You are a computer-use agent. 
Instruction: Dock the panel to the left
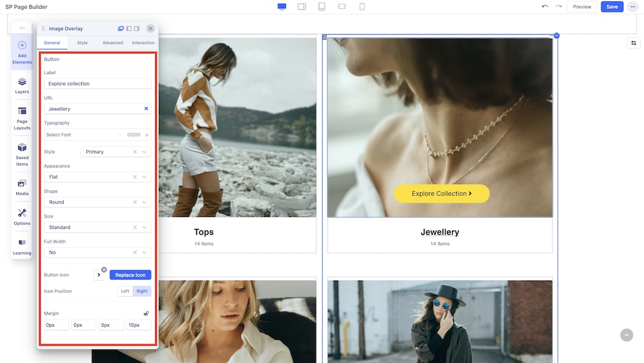click(129, 28)
